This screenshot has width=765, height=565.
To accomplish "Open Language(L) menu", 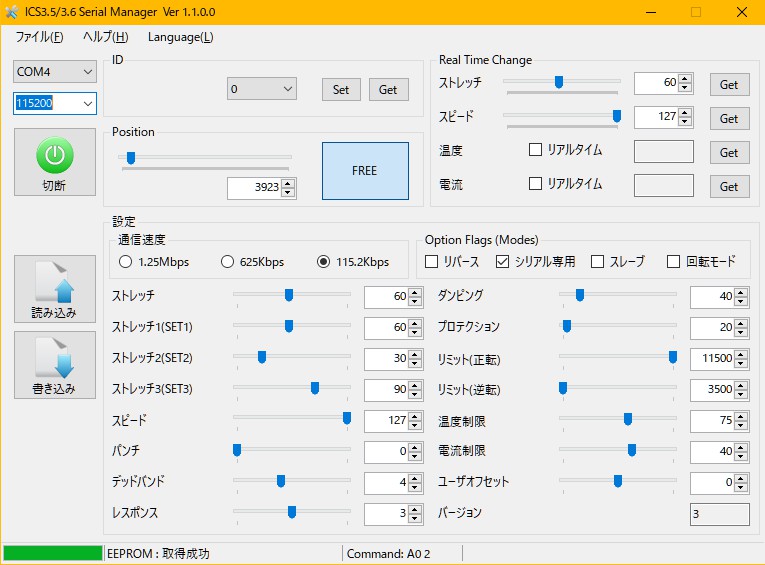I will coord(181,37).
